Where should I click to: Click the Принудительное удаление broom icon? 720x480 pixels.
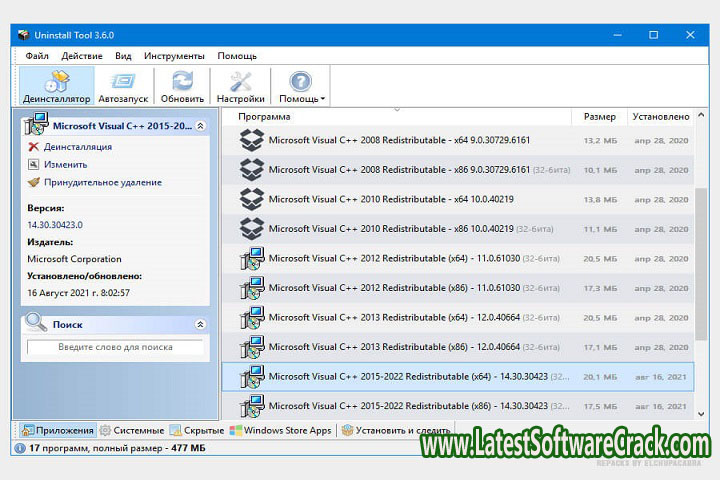pyautogui.click(x=34, y=183)
